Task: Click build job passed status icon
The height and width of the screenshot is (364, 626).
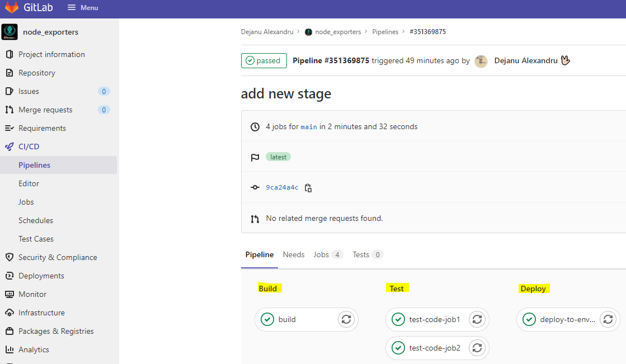Action: [267, 319]
